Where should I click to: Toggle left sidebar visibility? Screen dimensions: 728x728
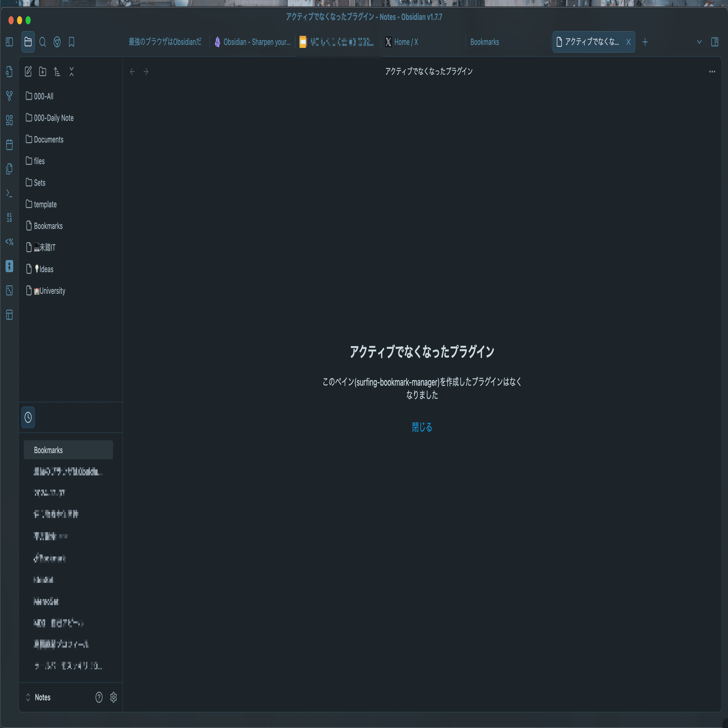point(9,42)
